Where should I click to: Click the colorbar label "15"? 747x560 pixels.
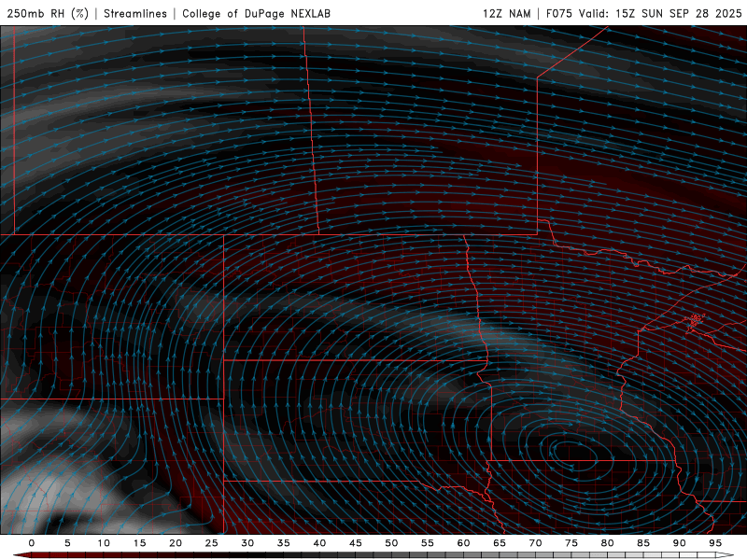139,543
